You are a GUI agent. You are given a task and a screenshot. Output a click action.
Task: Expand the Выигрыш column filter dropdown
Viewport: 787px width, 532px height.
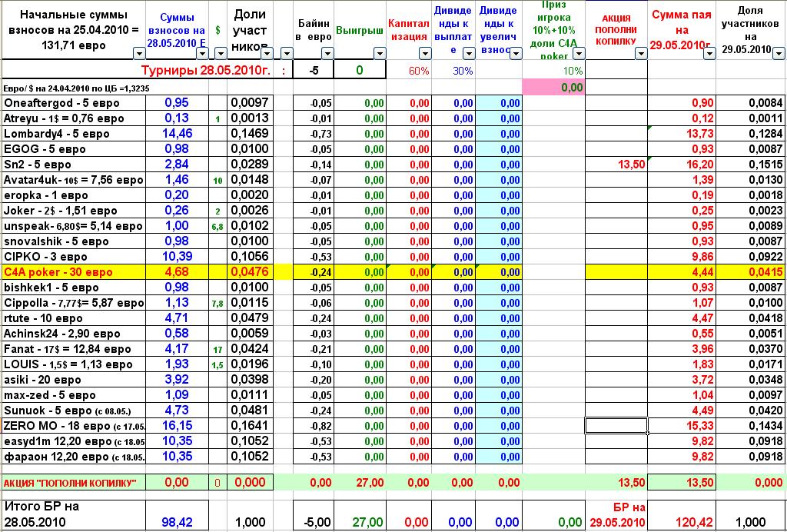(x=379, y=53)
